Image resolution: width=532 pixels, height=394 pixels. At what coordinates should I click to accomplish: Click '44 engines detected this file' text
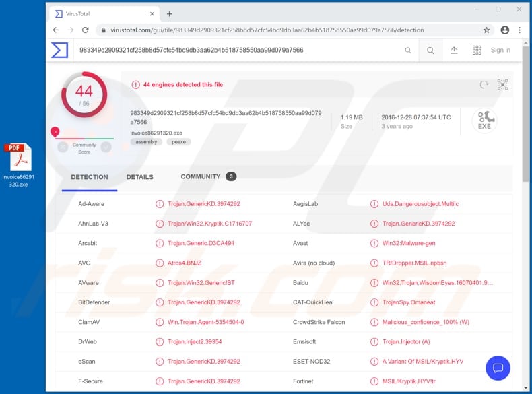tap(183, 84)
